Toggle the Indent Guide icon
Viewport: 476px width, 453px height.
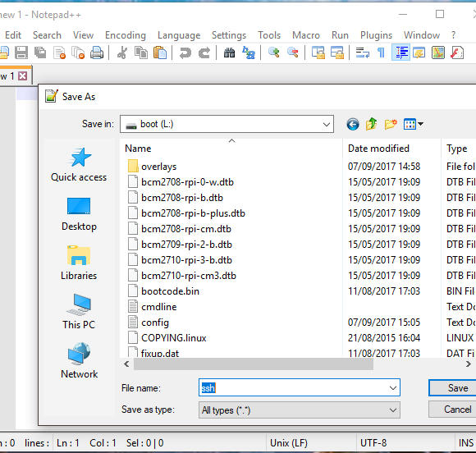coord(400,53)
